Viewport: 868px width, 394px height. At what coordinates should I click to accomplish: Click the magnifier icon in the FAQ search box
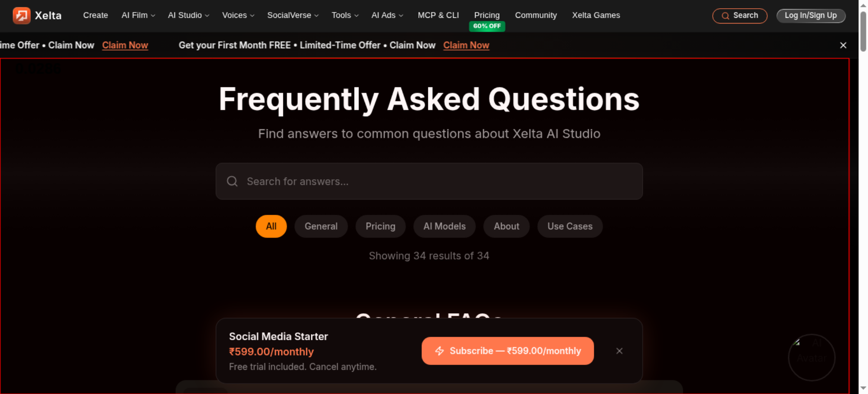(232, 181)
